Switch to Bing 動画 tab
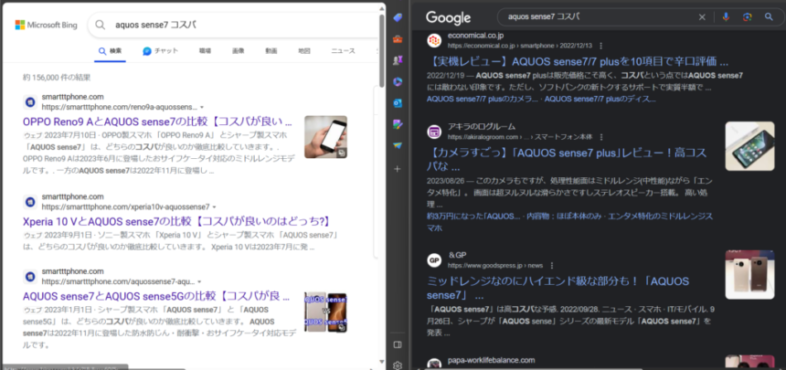Viewport: 786px width, 370px height. point(271,51)
